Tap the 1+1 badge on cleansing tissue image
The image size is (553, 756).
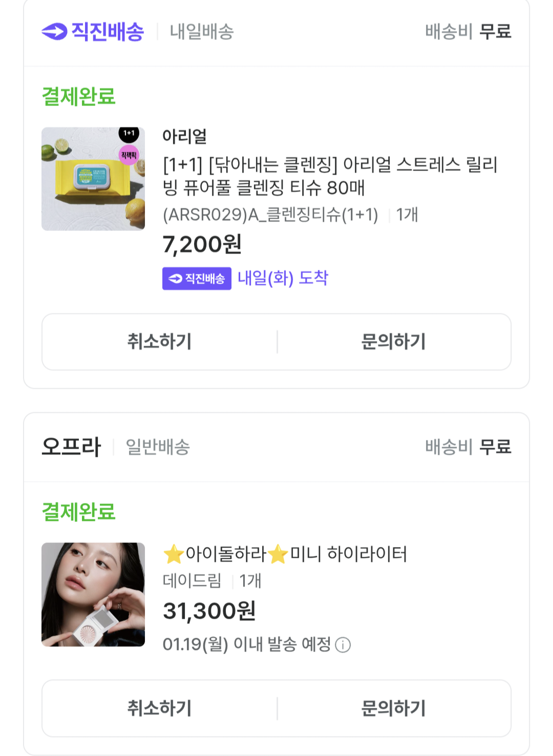tap(129, 134)
